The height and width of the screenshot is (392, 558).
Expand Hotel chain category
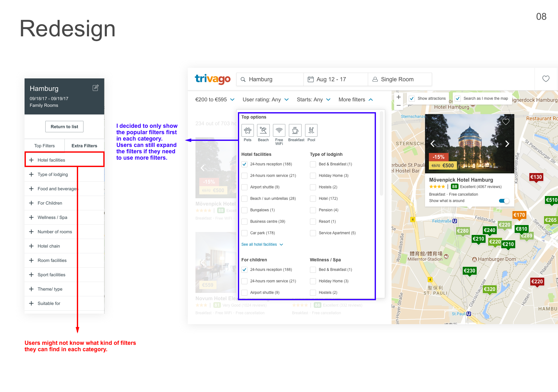pyautogui.click(x=64, y=246)
